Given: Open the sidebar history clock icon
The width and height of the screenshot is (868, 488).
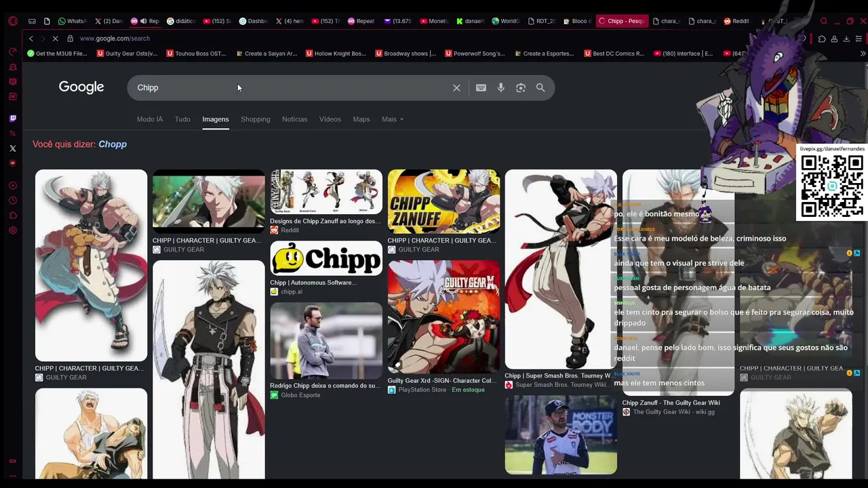Looking at the screenshot, I should (x=13, y=201).
